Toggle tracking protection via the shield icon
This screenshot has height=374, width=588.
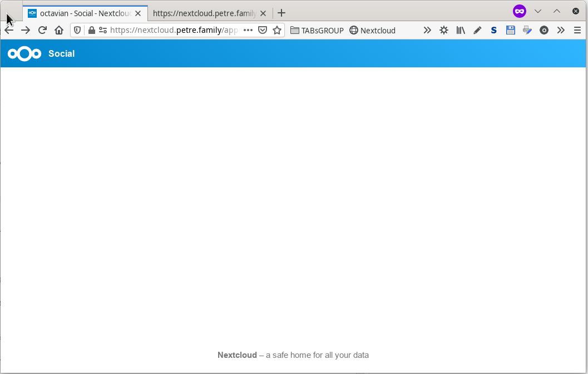(77, 30)
